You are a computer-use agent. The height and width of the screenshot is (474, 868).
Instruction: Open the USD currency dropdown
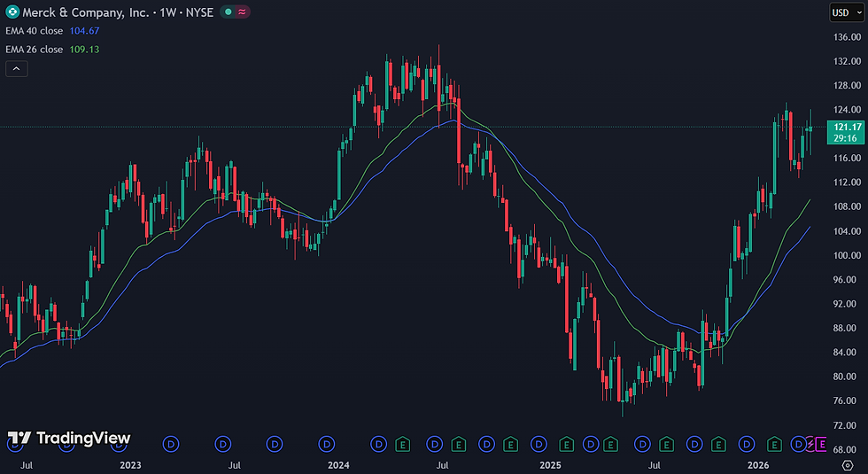click(847, 12)
